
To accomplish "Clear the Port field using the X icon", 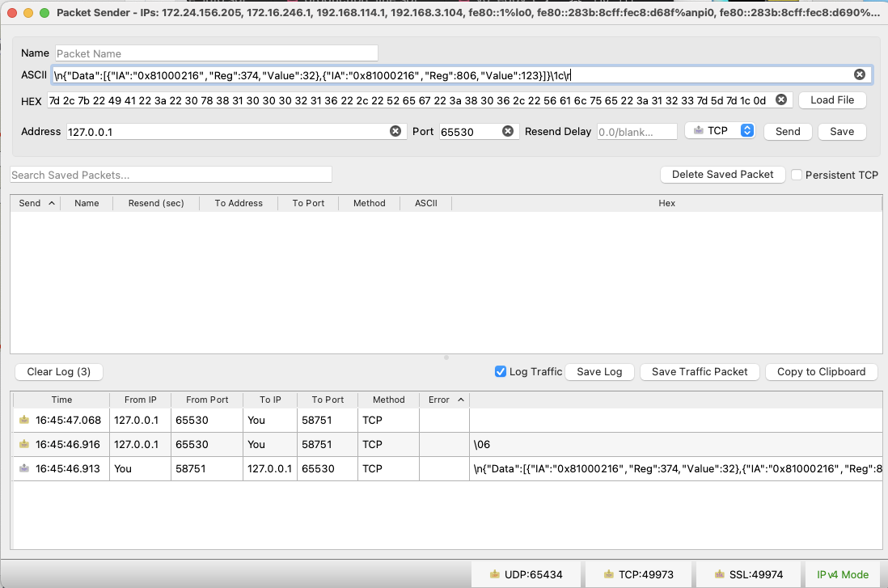I will pyautogui.click(x=508, y=131).
